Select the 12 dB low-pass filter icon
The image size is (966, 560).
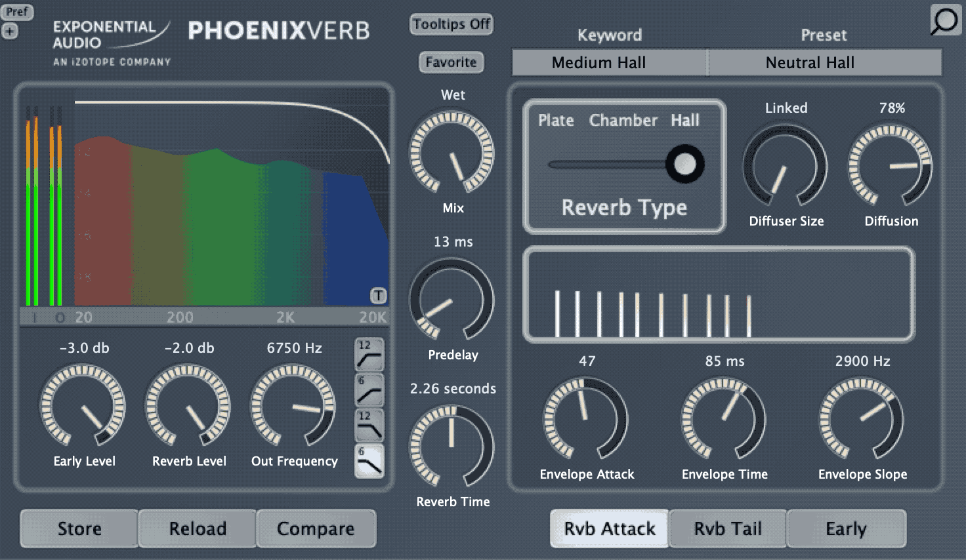(x=369, y=426)
